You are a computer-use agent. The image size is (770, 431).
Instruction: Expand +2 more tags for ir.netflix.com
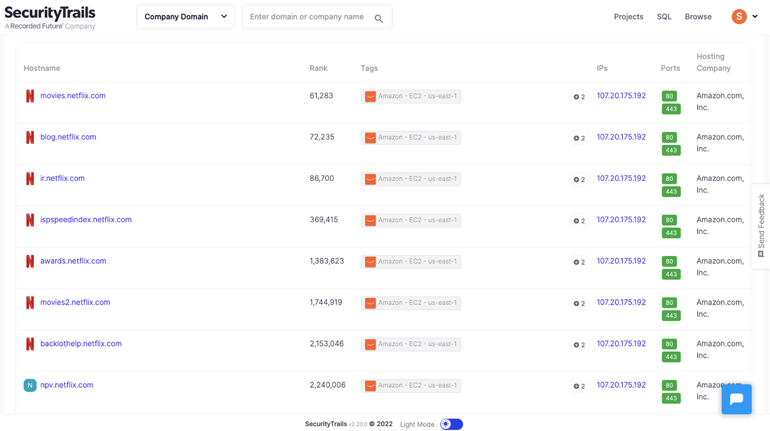point(579,179)
